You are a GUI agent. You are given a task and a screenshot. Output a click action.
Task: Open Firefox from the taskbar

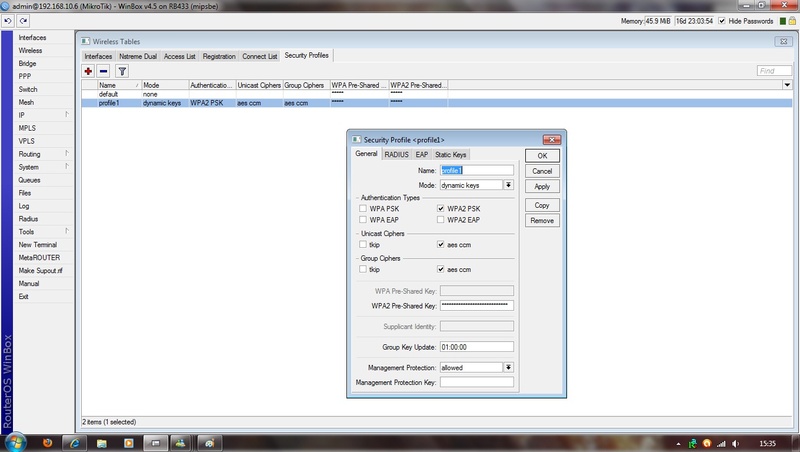point(47,443)
